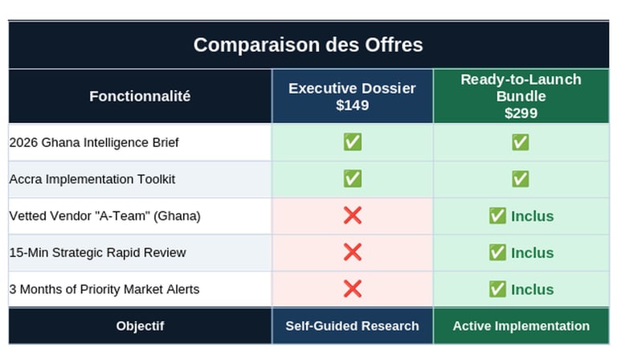Click the Fonctionnalité column header
Viewport: 617px width, 364px height.
point(140,96)
